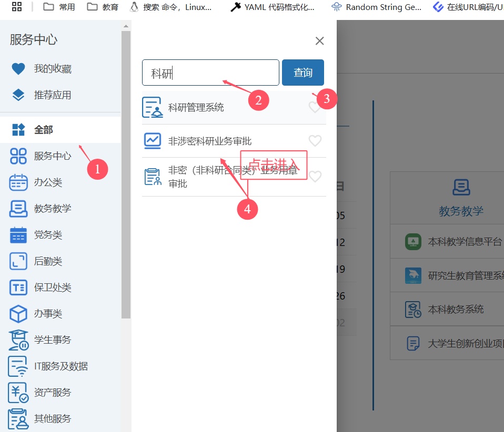Click the 科研管理系统 app icon

pos(153,107)
